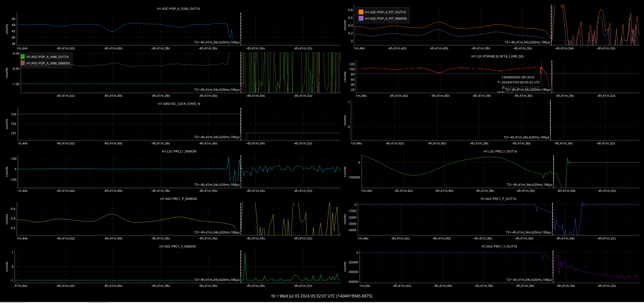Click the H1:ASC-PRC1_P_INMON plot title

tap(178, 199)
